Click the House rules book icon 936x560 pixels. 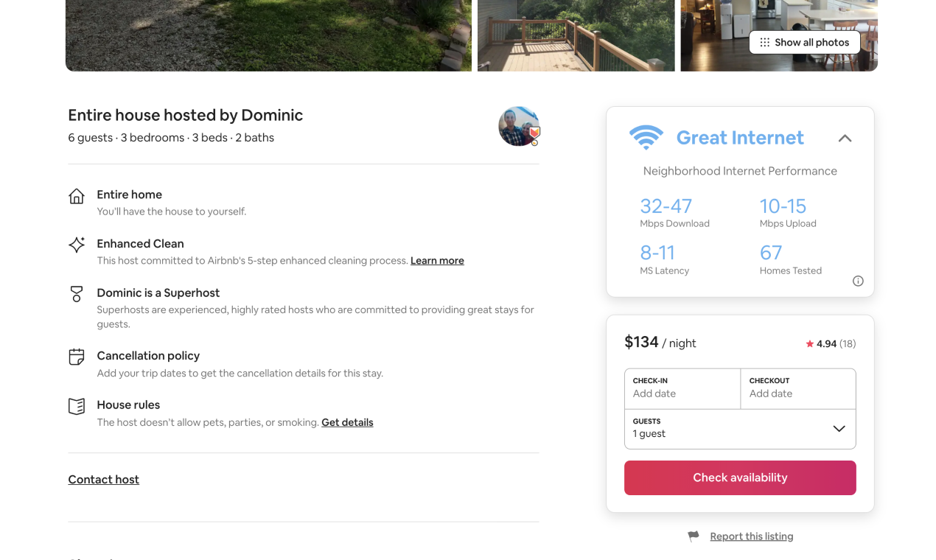(77, 406)
